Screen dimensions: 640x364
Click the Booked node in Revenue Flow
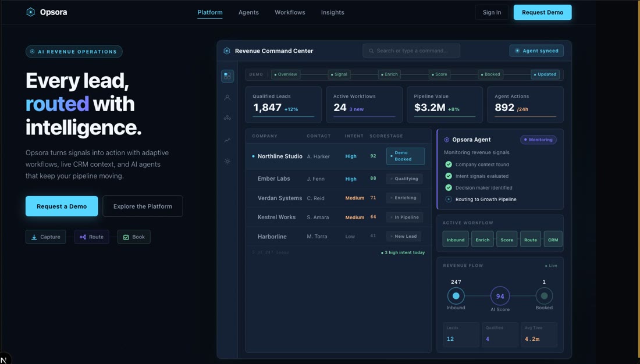click(x=544, y=296)
